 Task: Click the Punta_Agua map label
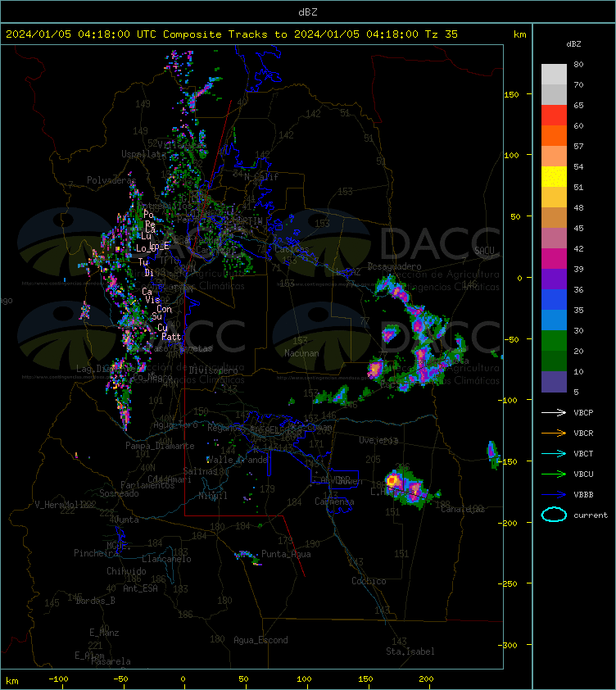coord(286,554)
